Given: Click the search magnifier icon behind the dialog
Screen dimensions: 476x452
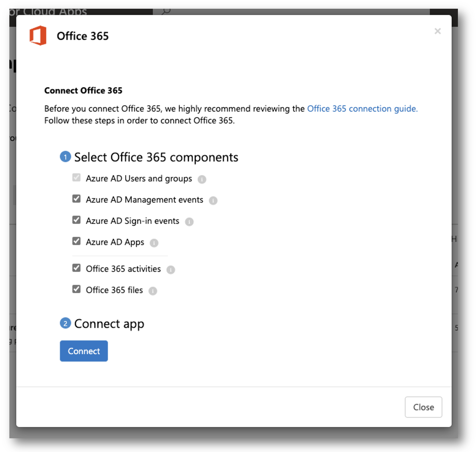Looking at the screenshot, I should (x=166, y=12).
